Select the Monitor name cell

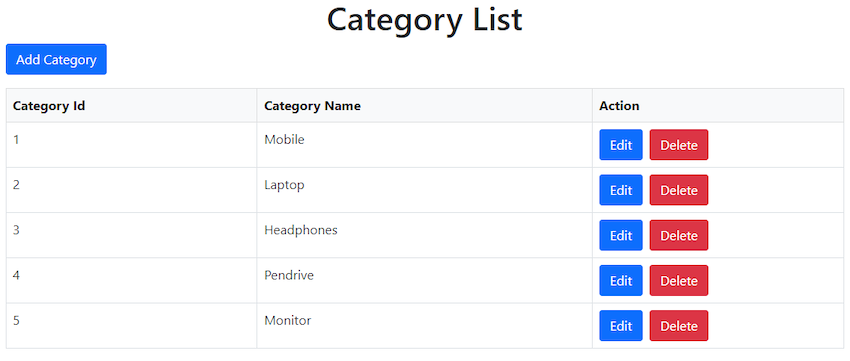point(424,326)
